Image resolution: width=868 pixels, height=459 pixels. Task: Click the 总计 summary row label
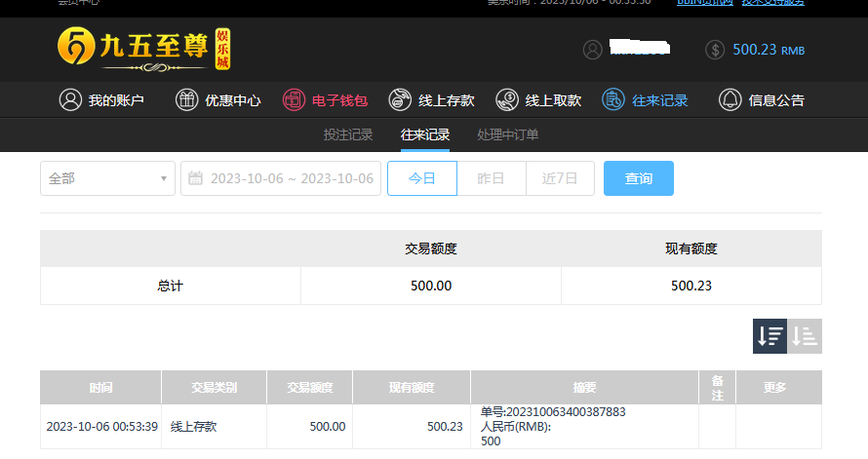(x=170, y=286)
